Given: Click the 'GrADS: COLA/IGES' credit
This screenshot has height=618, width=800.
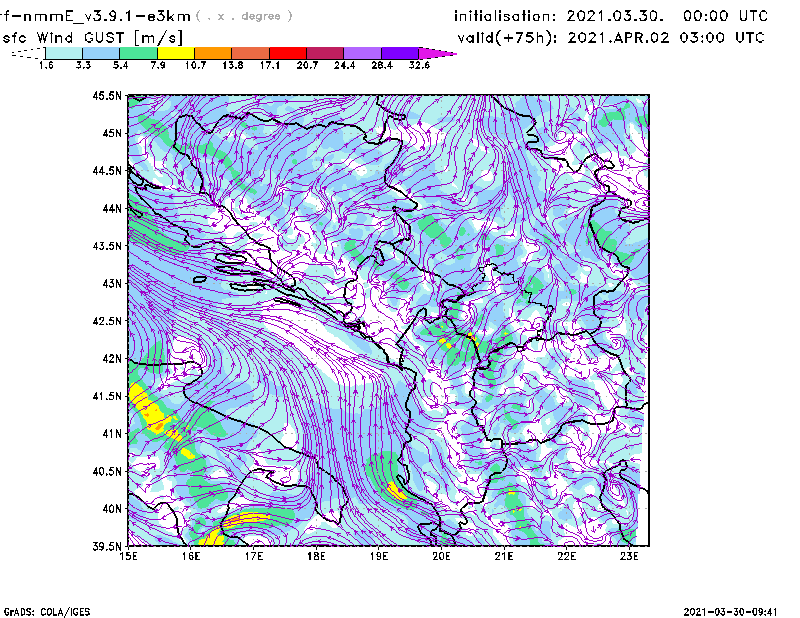Looking at the screenshot, I should click(x=46, y=612).
